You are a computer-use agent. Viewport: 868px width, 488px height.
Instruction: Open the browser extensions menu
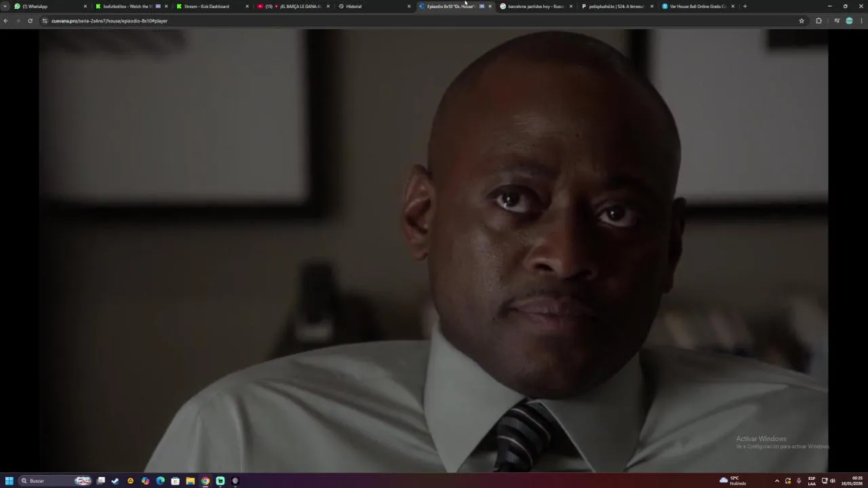pyautogui.click(x=818, y=21)
